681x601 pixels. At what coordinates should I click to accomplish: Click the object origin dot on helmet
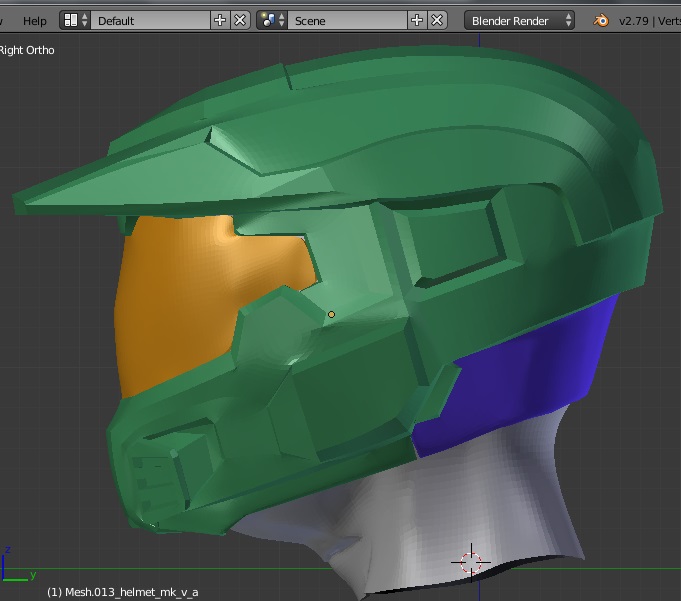[331, 314]
